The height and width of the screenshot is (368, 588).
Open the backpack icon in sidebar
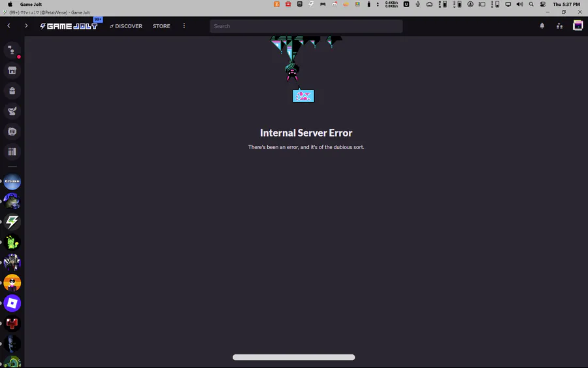tap(12, 90)
